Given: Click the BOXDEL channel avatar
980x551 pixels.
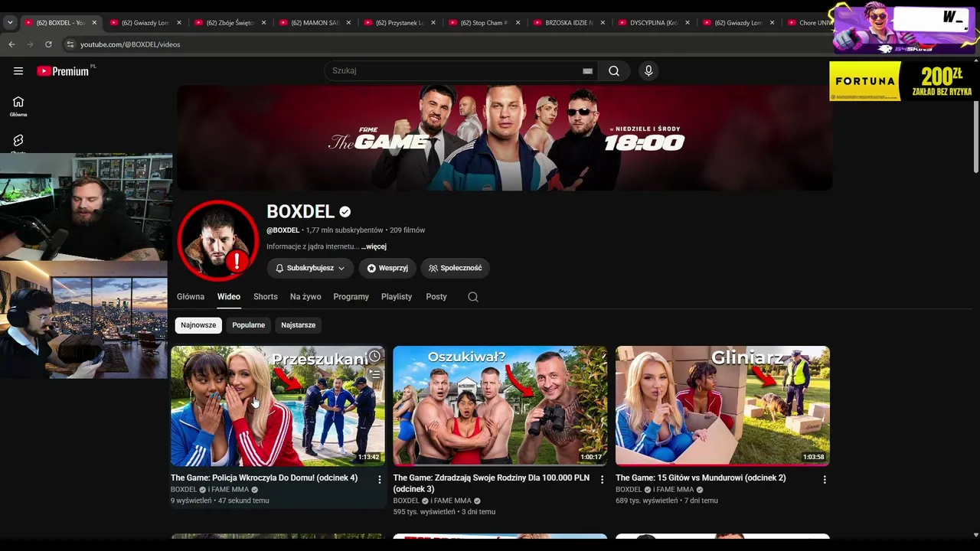Looking at the screenshot, I should tap(217, 240).
